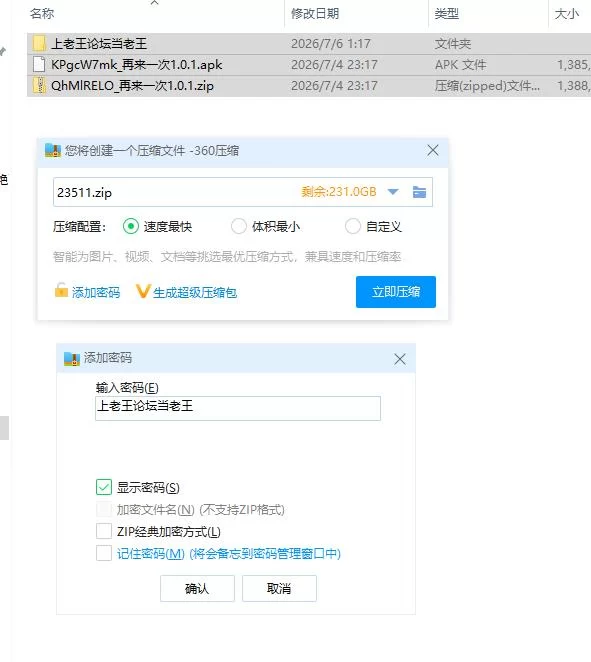Screen dimensions: 591x662
Task: Click the lock icon beside 添加密码
Action: coord(61,291)
